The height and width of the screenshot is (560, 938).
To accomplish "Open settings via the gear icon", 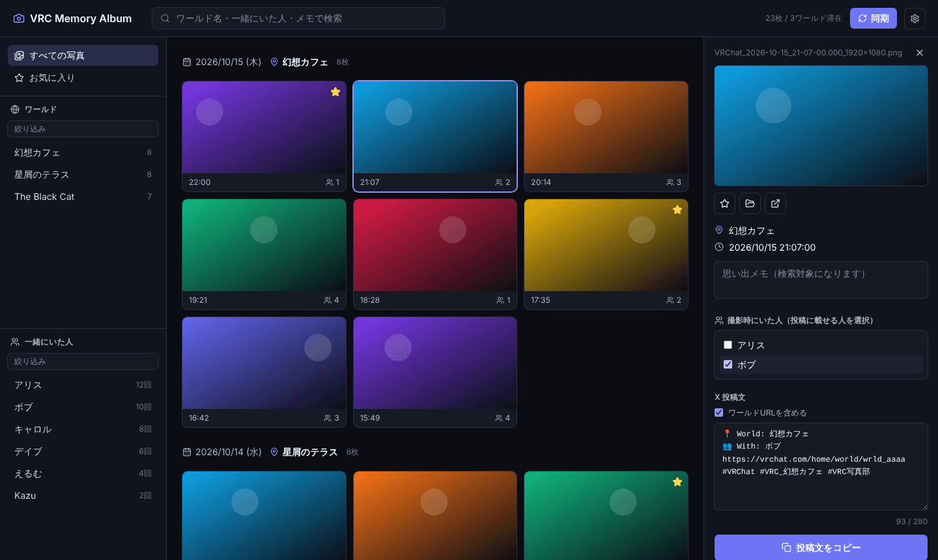I will (915, 18).
